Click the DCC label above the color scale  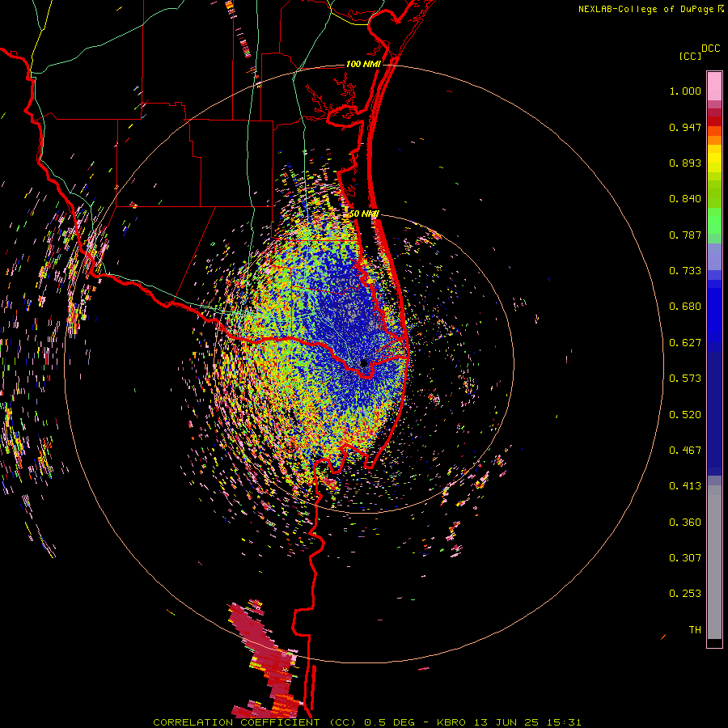[x=710, y=49]
